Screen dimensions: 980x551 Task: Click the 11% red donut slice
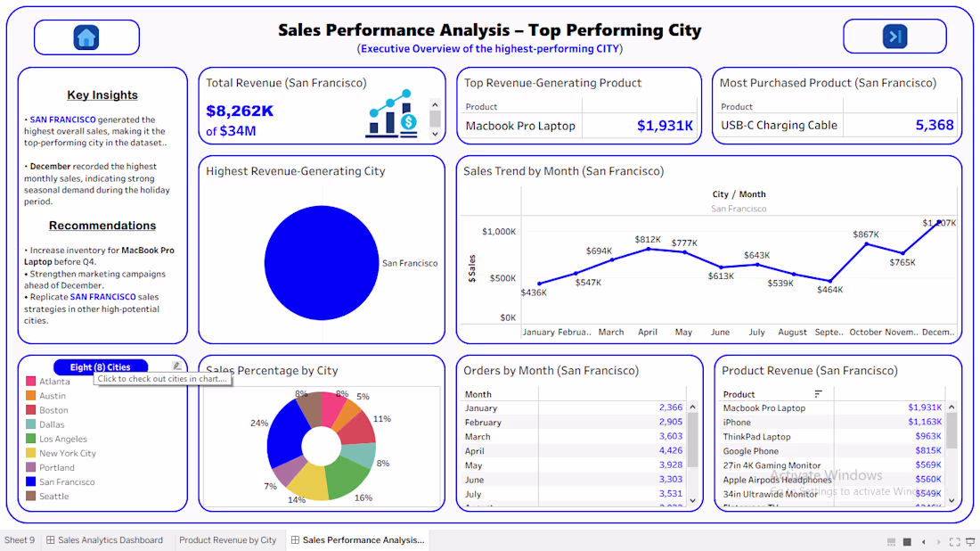(357, 429)
